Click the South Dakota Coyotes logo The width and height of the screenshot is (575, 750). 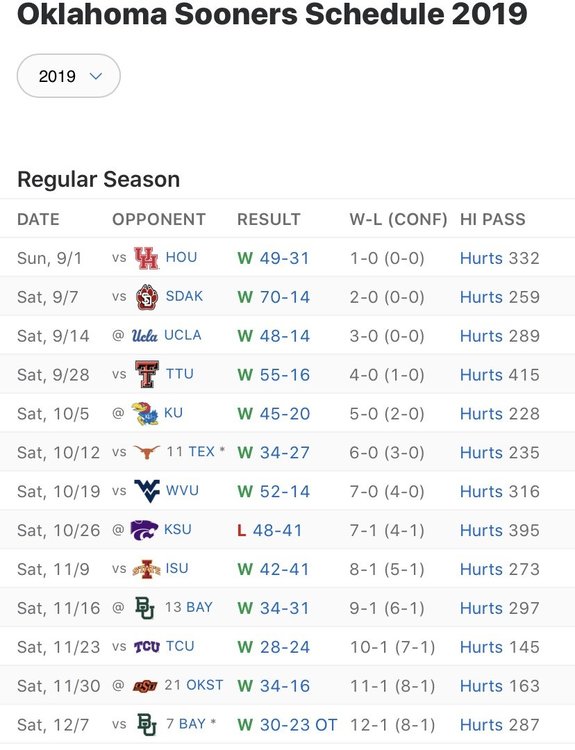click(x=146, y=297)
